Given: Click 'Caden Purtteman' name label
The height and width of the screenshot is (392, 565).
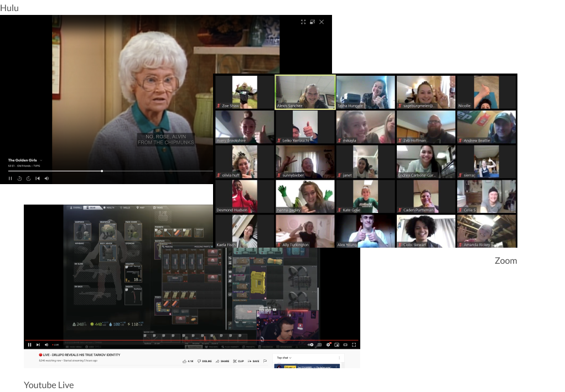Looking at the screenshot, I should 418,210.
